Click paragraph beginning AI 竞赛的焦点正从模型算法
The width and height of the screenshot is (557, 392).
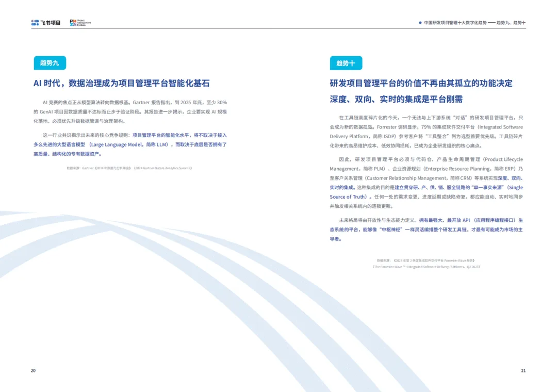click(x=130, y=111)
